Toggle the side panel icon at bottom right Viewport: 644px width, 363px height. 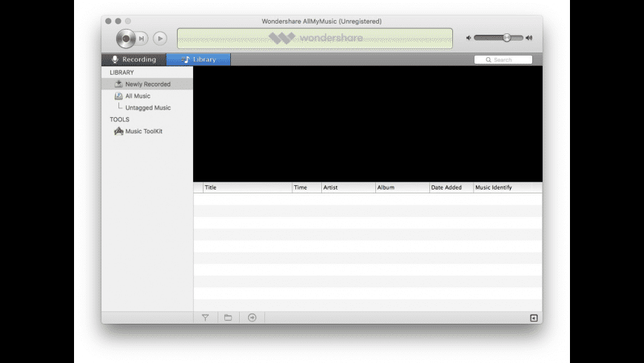coord(534,318)
